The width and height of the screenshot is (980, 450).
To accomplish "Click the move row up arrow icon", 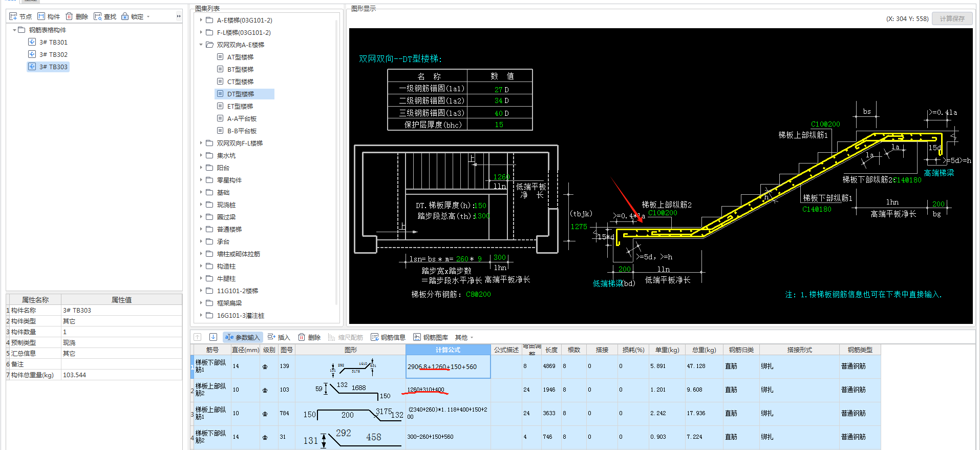I will coord(198,337).
